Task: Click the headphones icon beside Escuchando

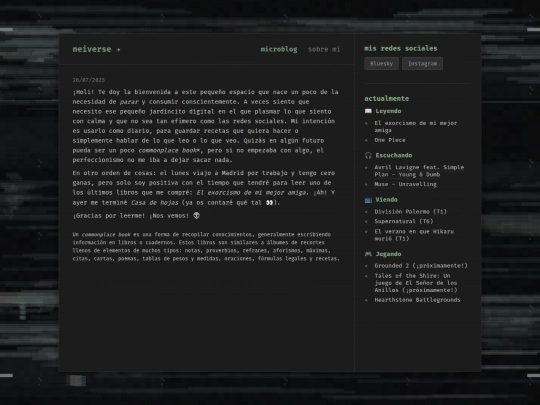Action: 368,155
